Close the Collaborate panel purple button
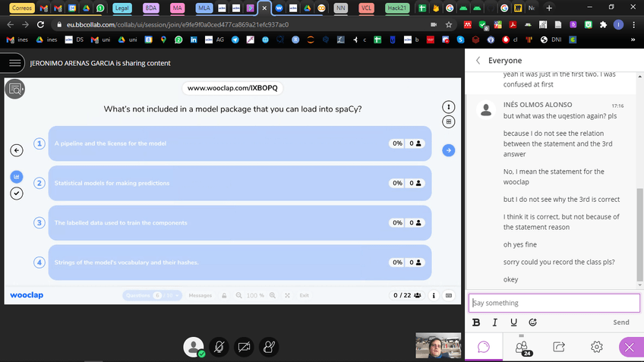Screen dimensions: 644x362 pyautogui.click(x=630, y=348)
